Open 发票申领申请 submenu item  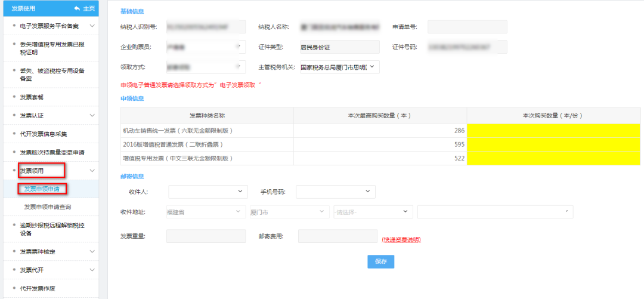point(42,189)
